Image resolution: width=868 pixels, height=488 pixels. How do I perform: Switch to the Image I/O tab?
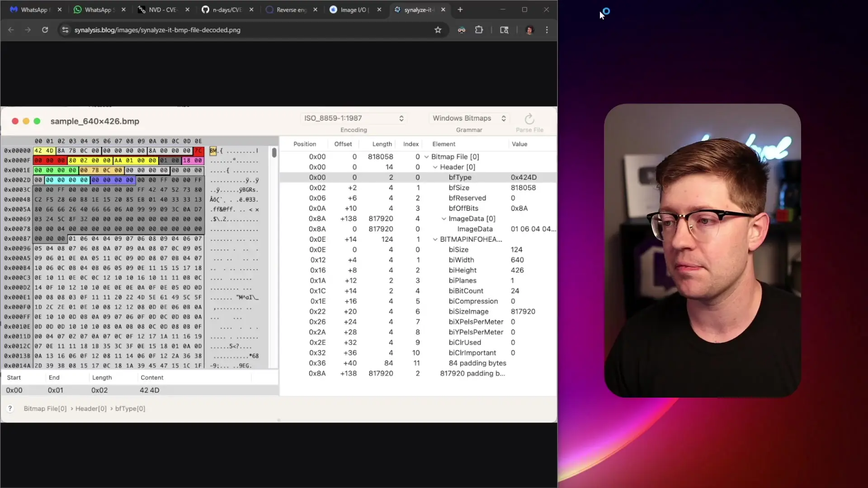point(354,9)
